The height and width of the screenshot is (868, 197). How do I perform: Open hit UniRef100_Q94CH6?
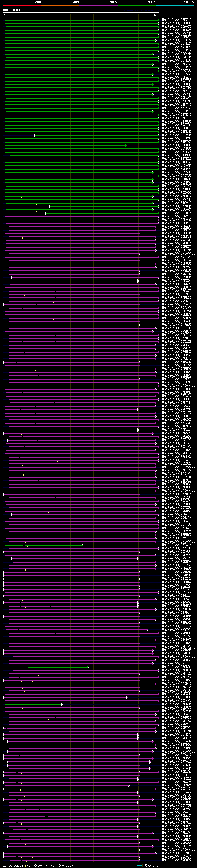[177, 799]
